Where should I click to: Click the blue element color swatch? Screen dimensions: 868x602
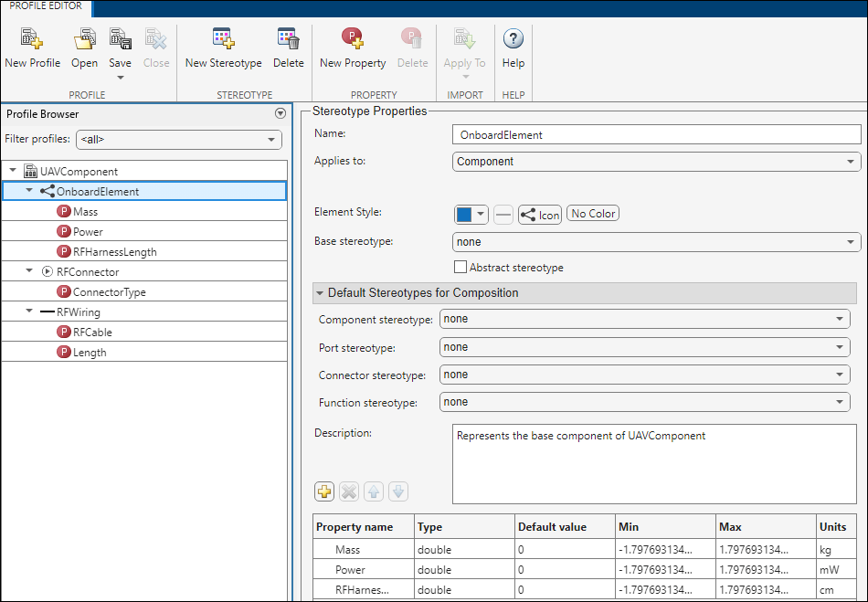(x=464, y=214)
